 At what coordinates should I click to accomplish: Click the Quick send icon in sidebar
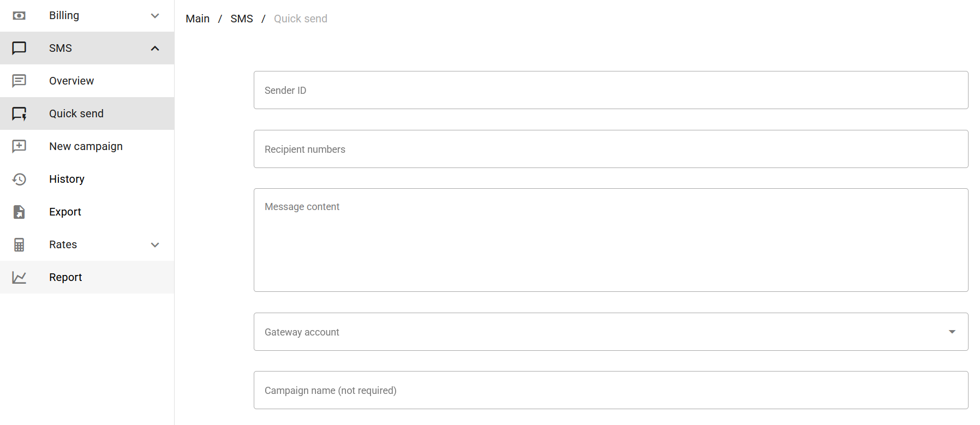point(19,113)
